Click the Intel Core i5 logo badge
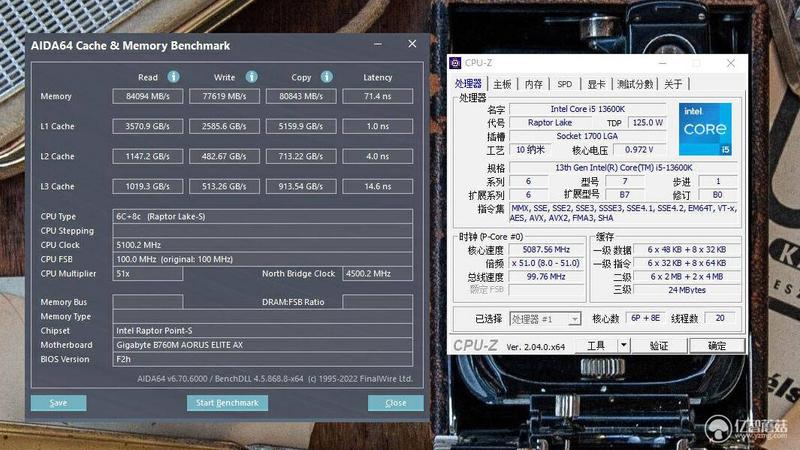 coord(705,129)
